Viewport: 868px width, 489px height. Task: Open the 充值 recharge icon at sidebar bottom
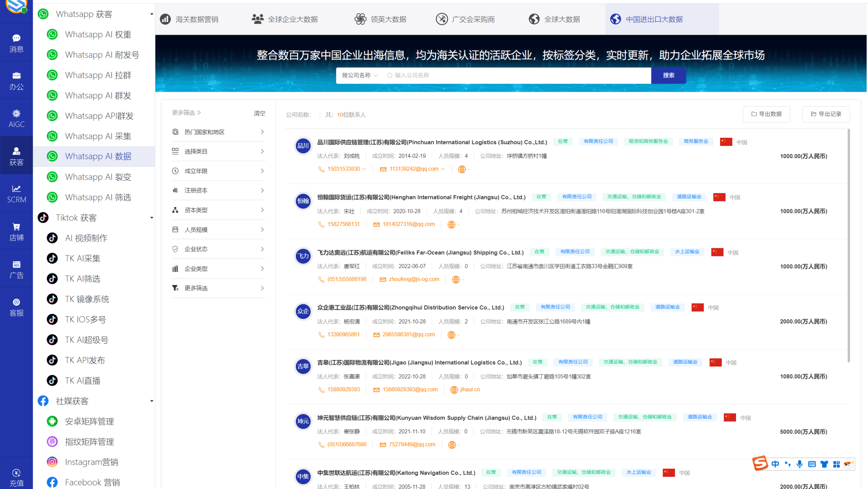click(x=16, y=476)
